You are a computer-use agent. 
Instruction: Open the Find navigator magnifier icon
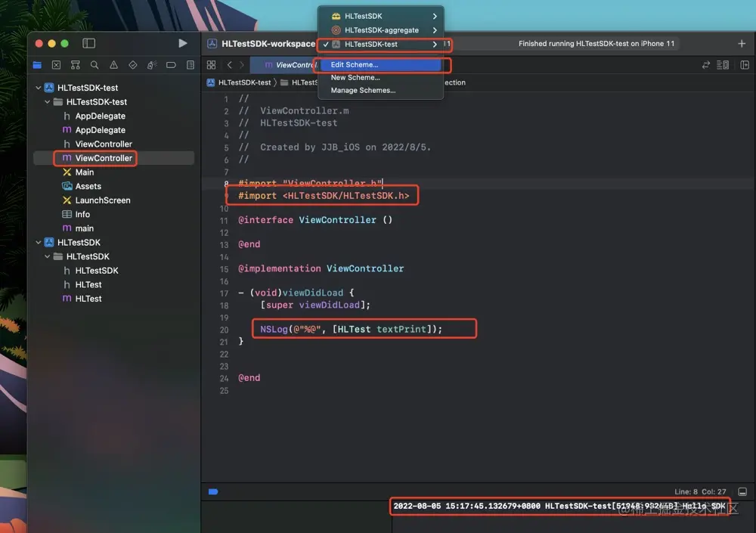(94, 65)
